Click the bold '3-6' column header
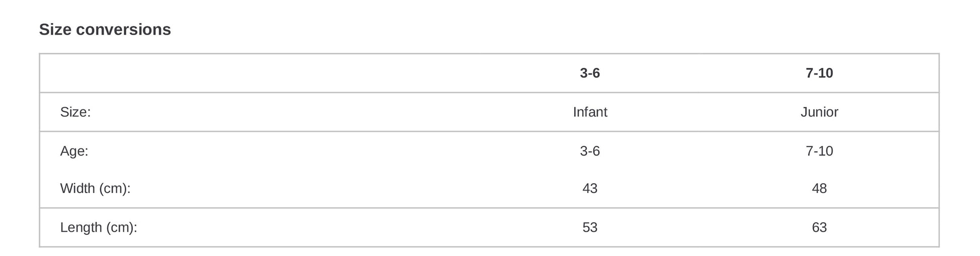The width and height of the screenshot is (980, 256). click(x=590, y=73)
